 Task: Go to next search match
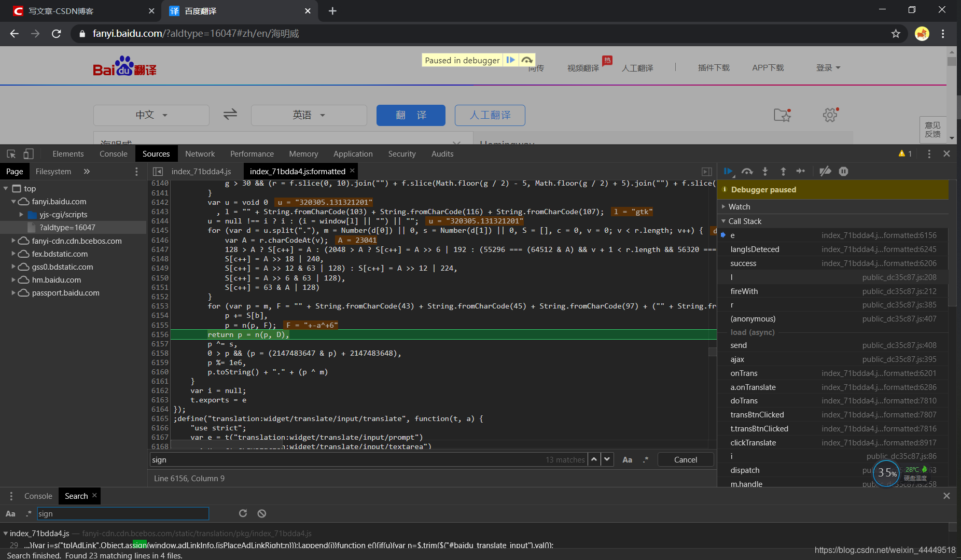(x=607, y=459)
